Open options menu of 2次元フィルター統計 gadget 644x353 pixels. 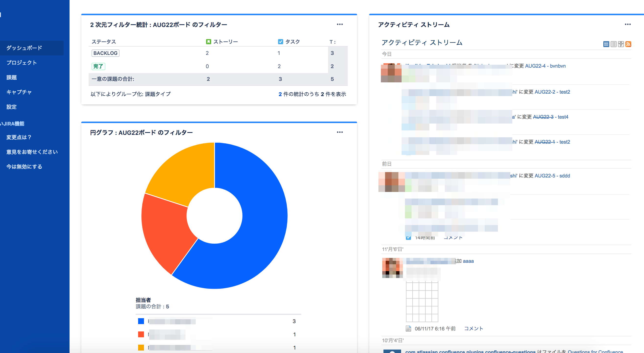pos(340,24)
